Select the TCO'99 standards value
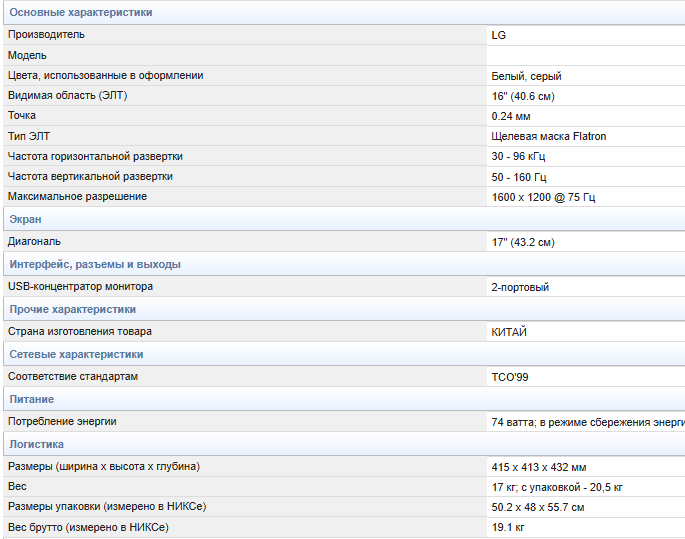 point(509,377)
